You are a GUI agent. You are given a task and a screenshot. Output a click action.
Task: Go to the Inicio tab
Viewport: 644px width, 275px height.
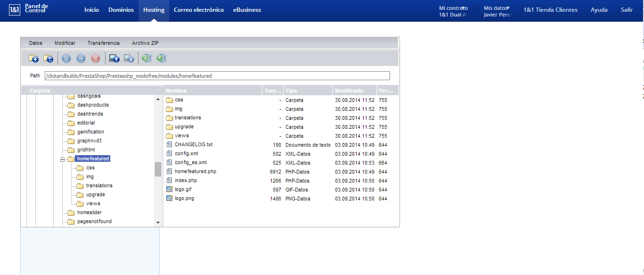[92, 10]
